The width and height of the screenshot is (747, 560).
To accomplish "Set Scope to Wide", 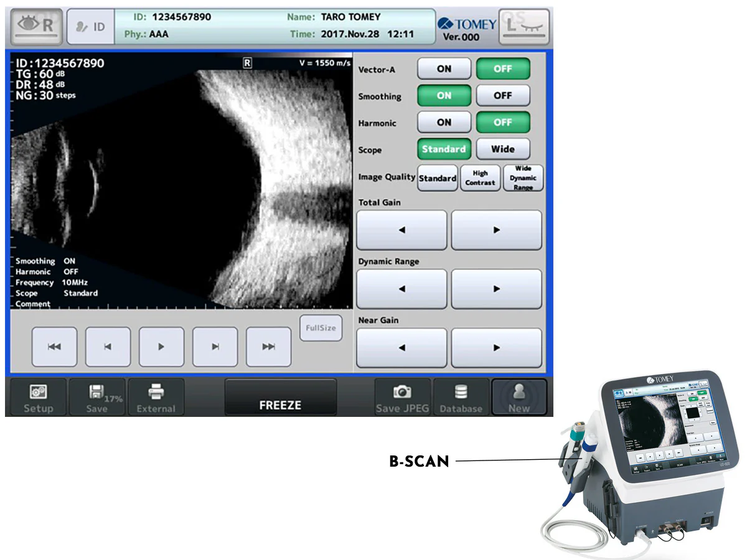I will pos(503,149).
